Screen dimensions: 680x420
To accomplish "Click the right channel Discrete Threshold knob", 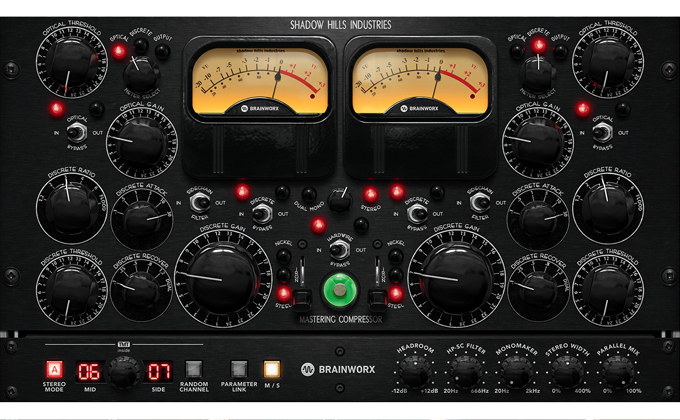I will [x=608, y=290].
